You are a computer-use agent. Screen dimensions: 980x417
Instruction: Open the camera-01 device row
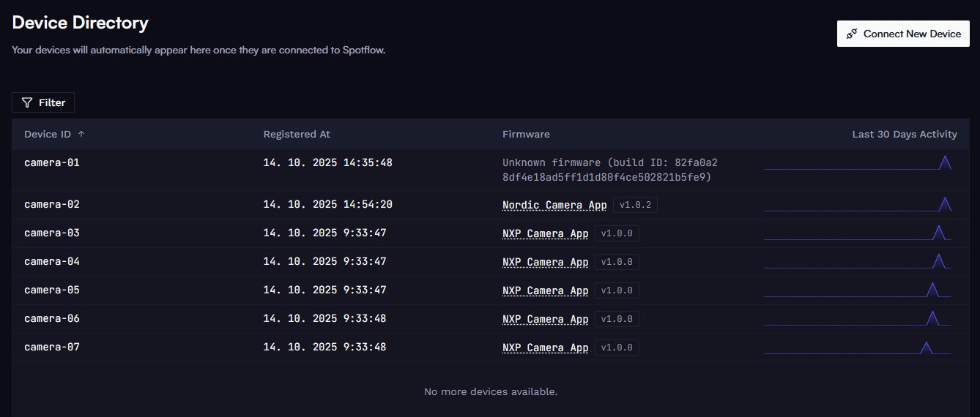(52, 162)
